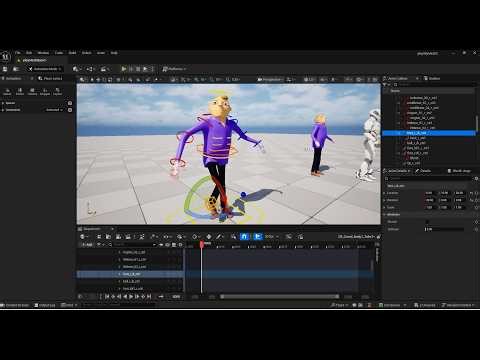Screen dimensions: 480x360
Task: Open the Window menu
Action: 43,53
